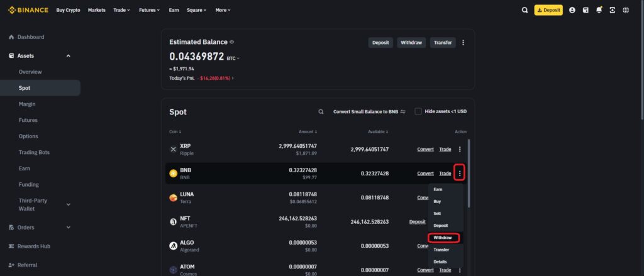
Task: Click the yellow Deposit button
Action: (x=548, y=10)
